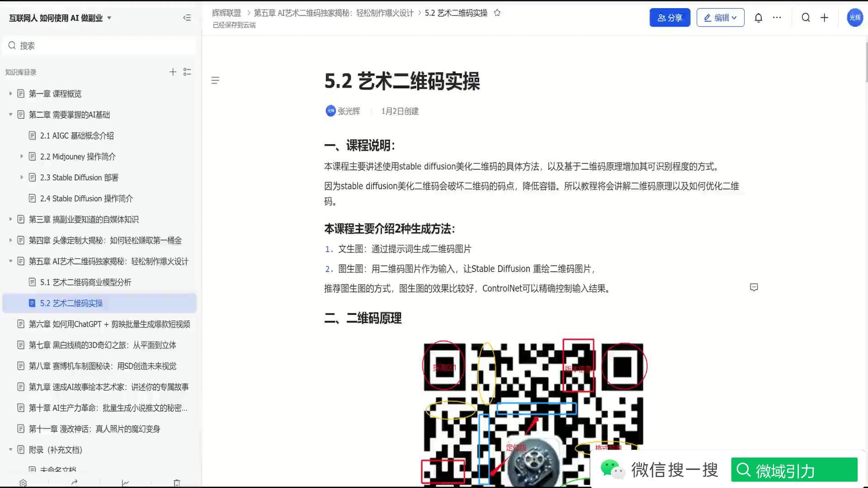Viewport: 868px width, 488px height.
Task: Click the share arrow icon in sidebar footer
Action: [x=74, y=483]
